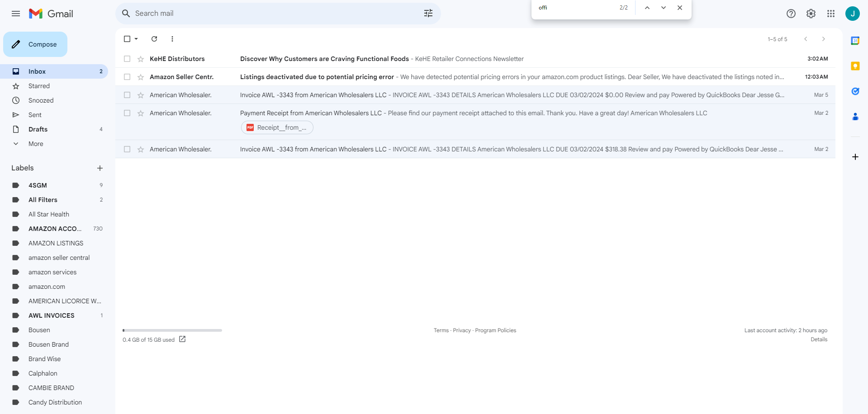Screen dimensions: 868x414
Task: Open the Discover Why Customers email
Action: (475, 59)
